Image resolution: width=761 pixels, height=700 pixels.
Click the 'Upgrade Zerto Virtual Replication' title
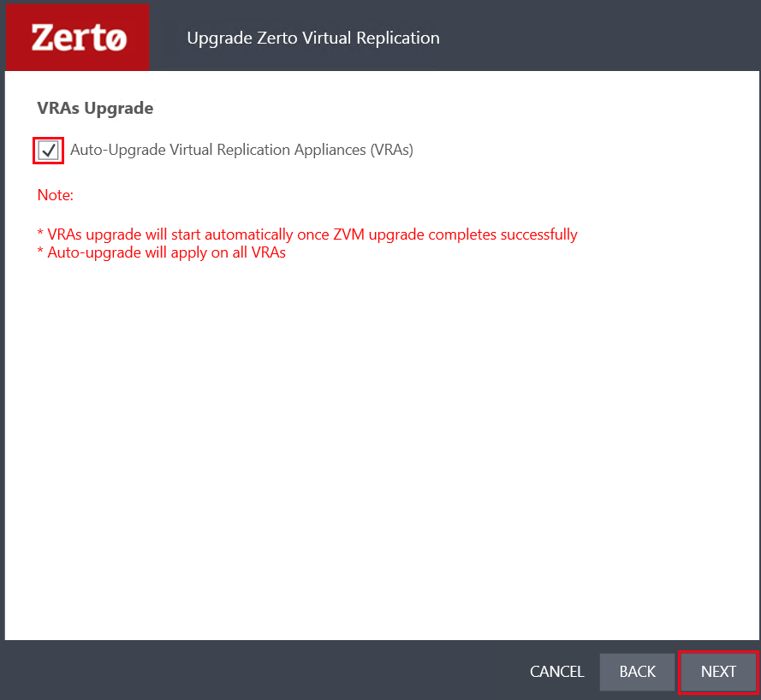click(313, 39)
